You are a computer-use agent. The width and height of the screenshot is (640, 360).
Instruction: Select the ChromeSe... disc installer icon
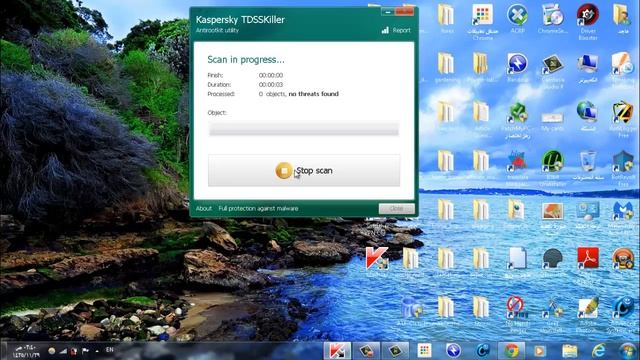552,15
